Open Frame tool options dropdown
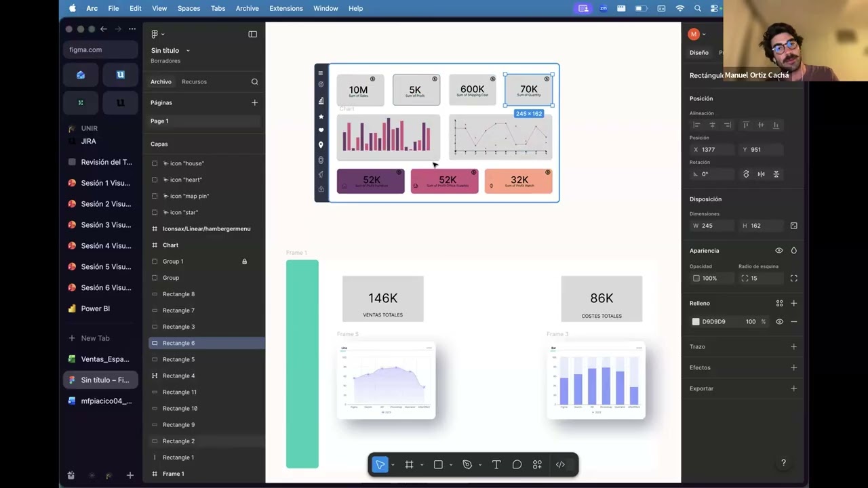Screen dimensions: 868x488 [x=422, y=465]
